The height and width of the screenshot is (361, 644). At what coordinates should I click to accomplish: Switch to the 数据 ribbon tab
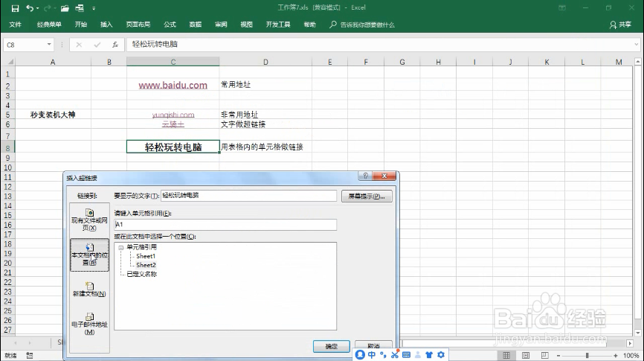click(196, 25)
